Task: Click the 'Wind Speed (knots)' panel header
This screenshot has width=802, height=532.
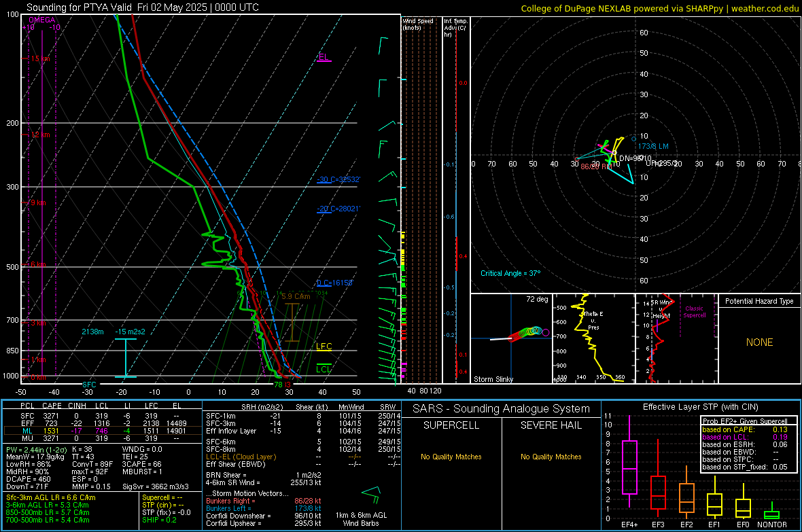Action: pyautogui.click(x=418, y=24)
